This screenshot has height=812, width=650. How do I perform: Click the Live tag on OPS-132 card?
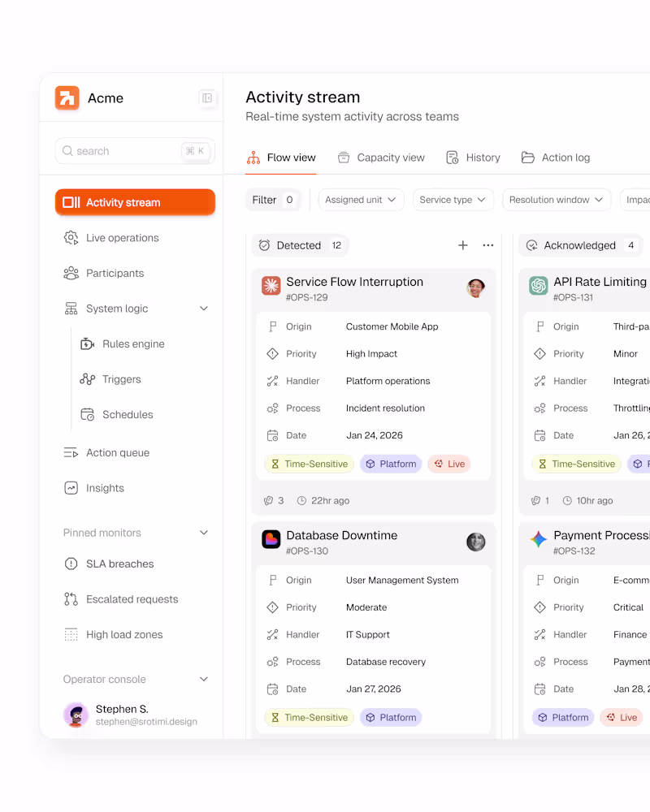click(622, 718)
